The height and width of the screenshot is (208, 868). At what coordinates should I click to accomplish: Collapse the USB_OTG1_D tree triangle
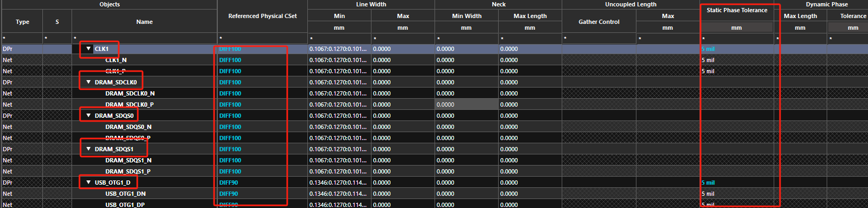coord(88,183)
